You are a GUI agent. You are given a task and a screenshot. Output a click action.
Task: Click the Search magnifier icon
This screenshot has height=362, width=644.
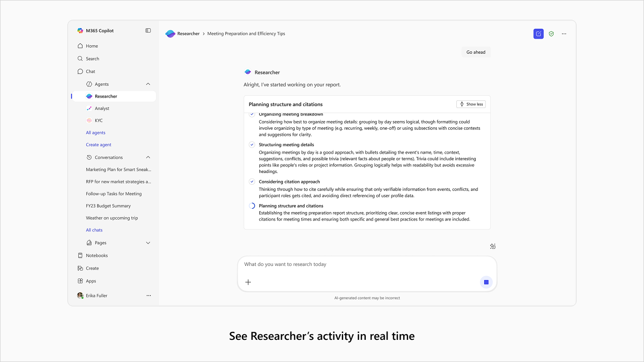[x=80, y=59]
